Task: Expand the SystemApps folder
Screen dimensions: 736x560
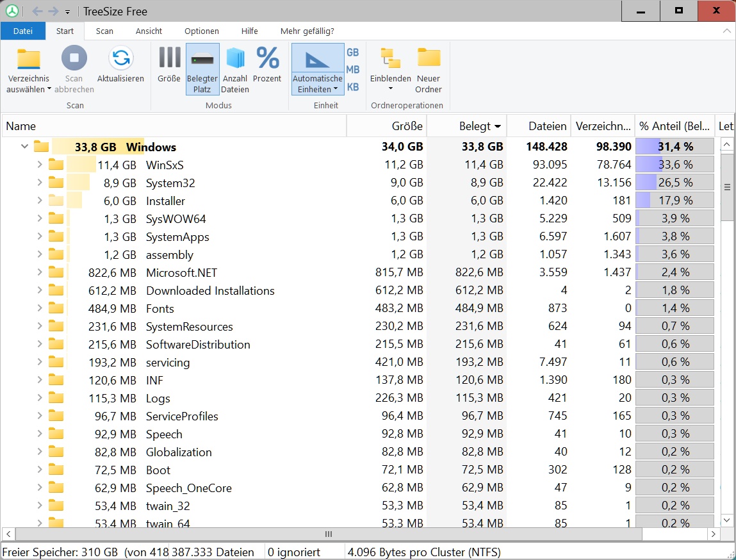Action: pyautogui.click(x=40, y=236)
